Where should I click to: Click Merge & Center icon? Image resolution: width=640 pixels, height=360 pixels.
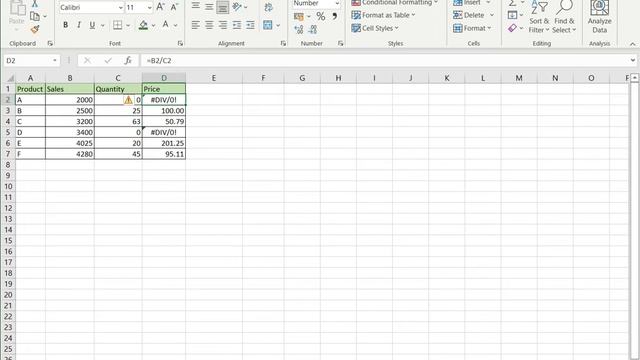point(268,25)
